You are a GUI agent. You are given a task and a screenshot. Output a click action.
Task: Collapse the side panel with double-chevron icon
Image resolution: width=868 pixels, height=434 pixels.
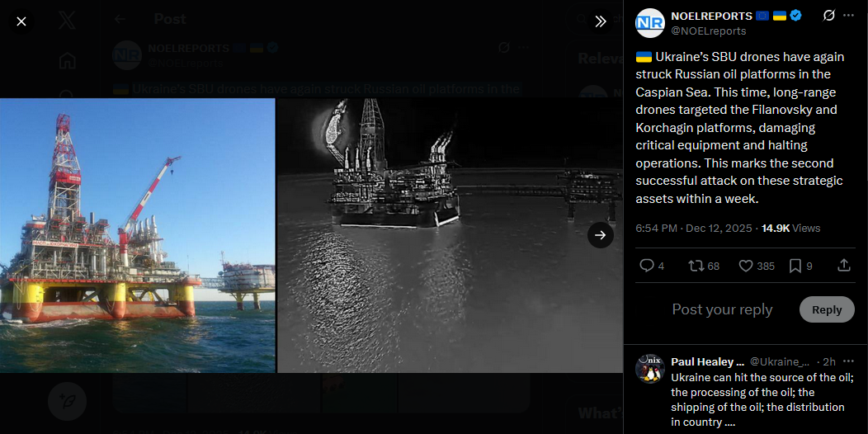tap(601, 21)
